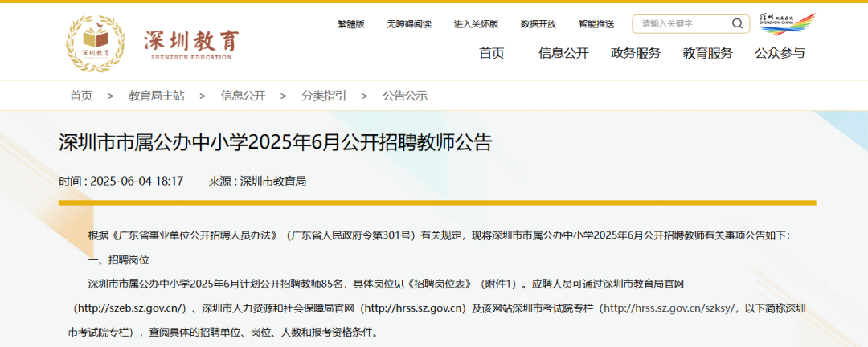Click 首页 in the breadcrumb trail
The height and width of the screenshot is (347, 868).
click(x=81, y=96)
